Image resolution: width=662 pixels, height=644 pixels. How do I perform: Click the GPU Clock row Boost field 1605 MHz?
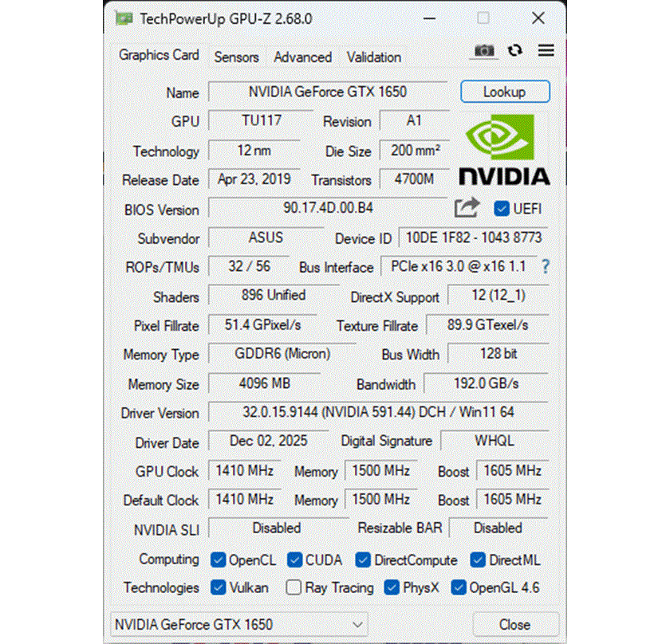point(513,470)
